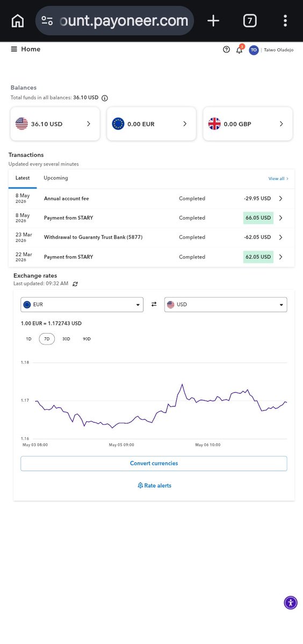Click the EU flag on EUR balance
This screenshot has width=303, height=644.
click(x=118, y=124)
